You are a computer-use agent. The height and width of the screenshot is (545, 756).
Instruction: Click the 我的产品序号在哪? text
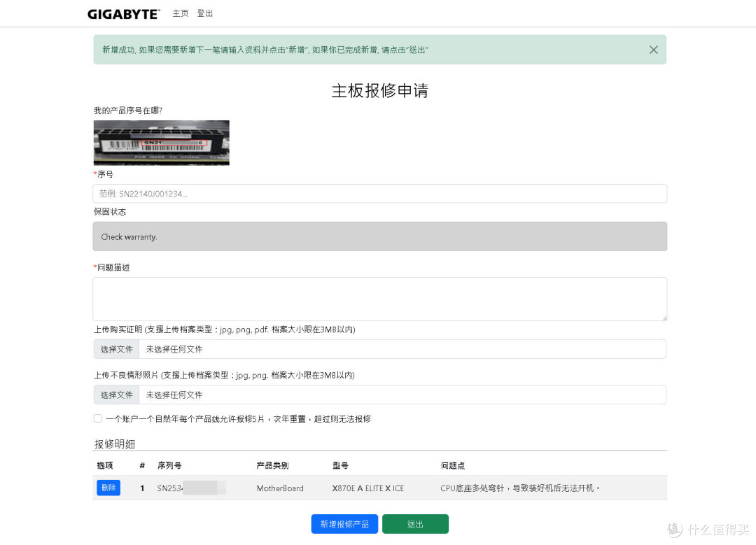pos(128,111)
